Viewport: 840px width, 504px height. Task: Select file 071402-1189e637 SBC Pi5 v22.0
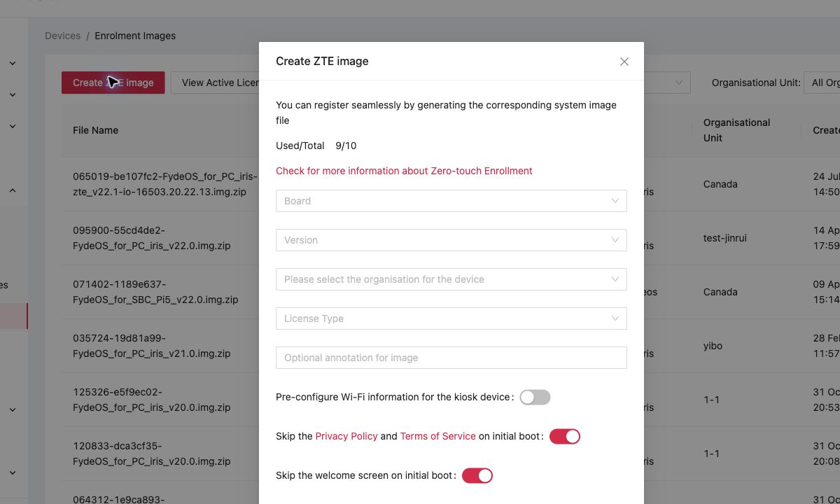(155, 292)
